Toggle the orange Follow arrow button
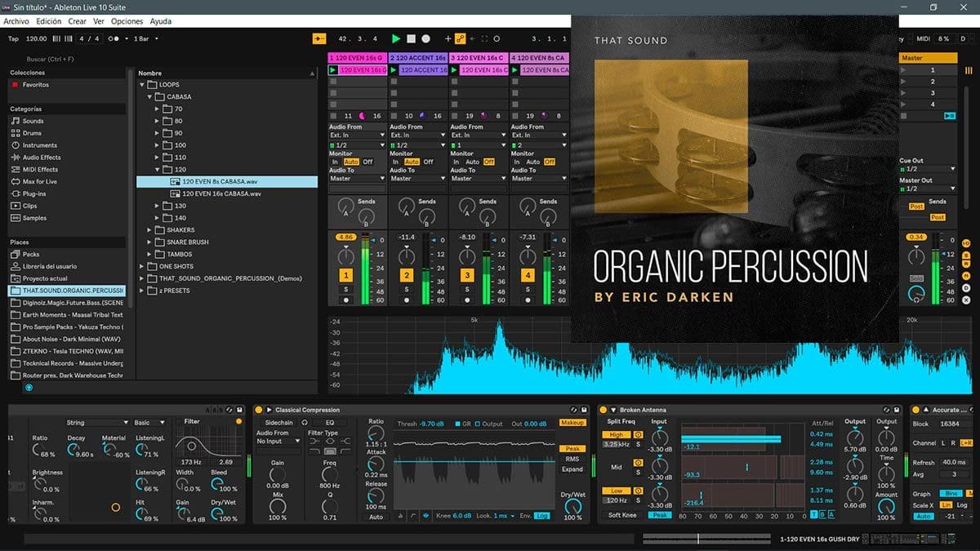The image size is (980, 551). [x=318, y=38]
